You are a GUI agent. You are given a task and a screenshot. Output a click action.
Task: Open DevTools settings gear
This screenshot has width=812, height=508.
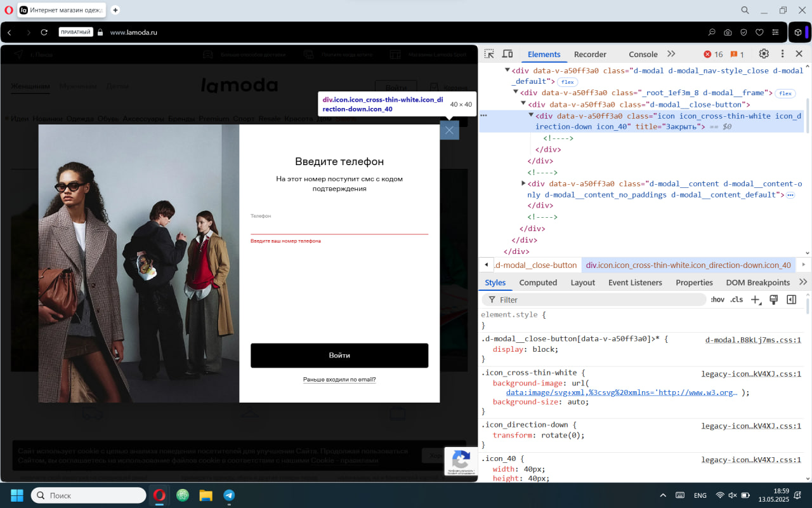coord(764,53)
